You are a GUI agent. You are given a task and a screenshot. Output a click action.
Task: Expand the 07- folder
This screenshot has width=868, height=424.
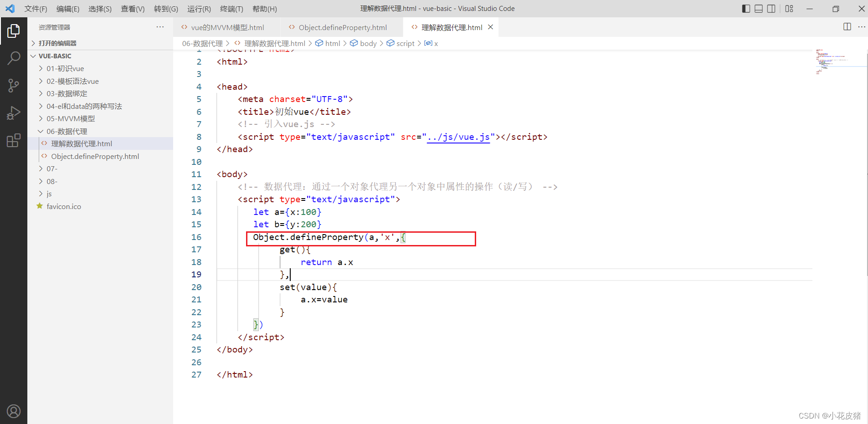pyautogui.click(x=100, y=169)
